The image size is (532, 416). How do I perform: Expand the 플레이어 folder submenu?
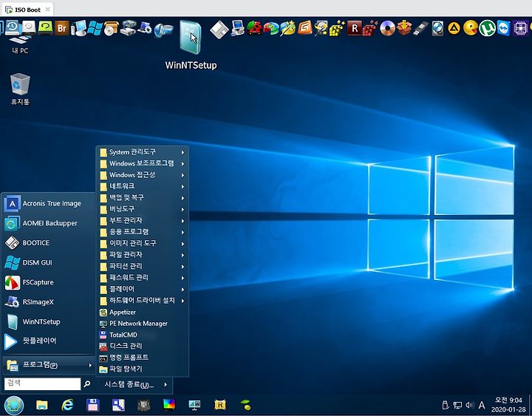tap(143, 289)
